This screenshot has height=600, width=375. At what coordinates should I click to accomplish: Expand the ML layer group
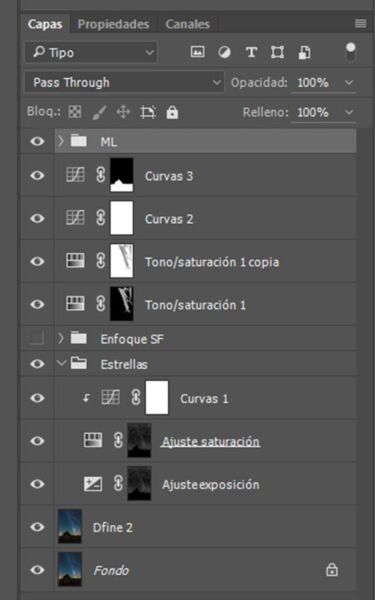point(60,141)
